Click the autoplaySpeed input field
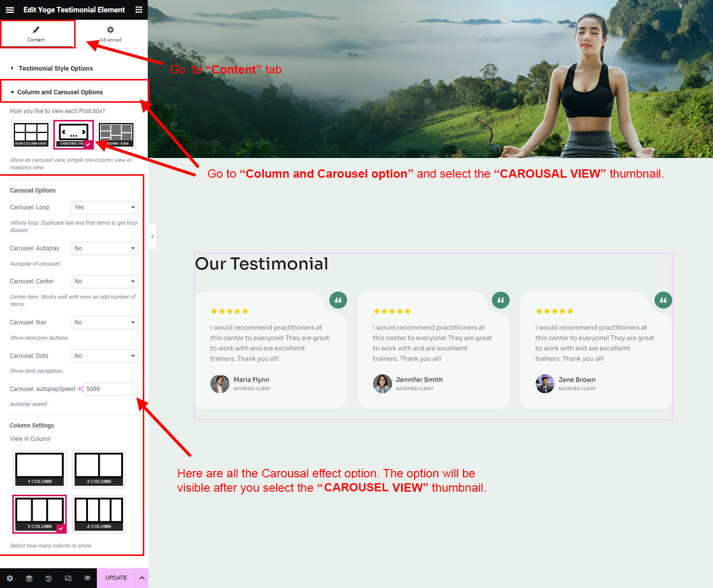Viewport: 713px width, 588px height. point(111,389)
